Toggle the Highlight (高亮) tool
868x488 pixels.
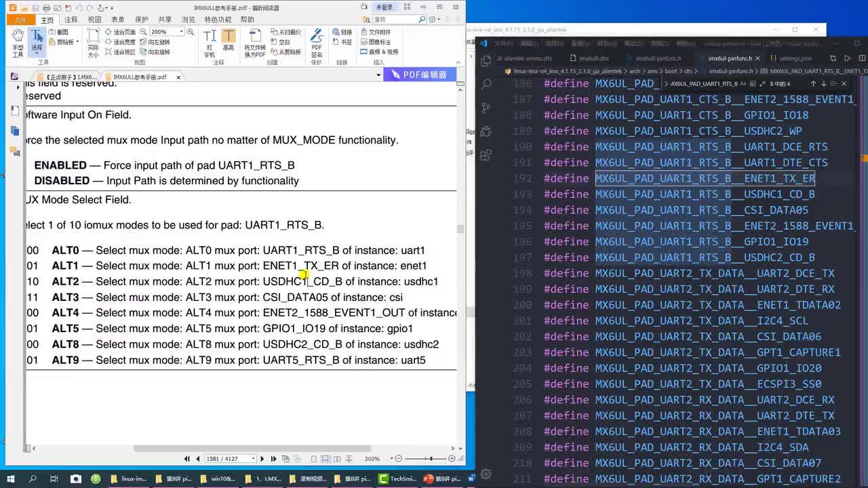click(229, 41)
